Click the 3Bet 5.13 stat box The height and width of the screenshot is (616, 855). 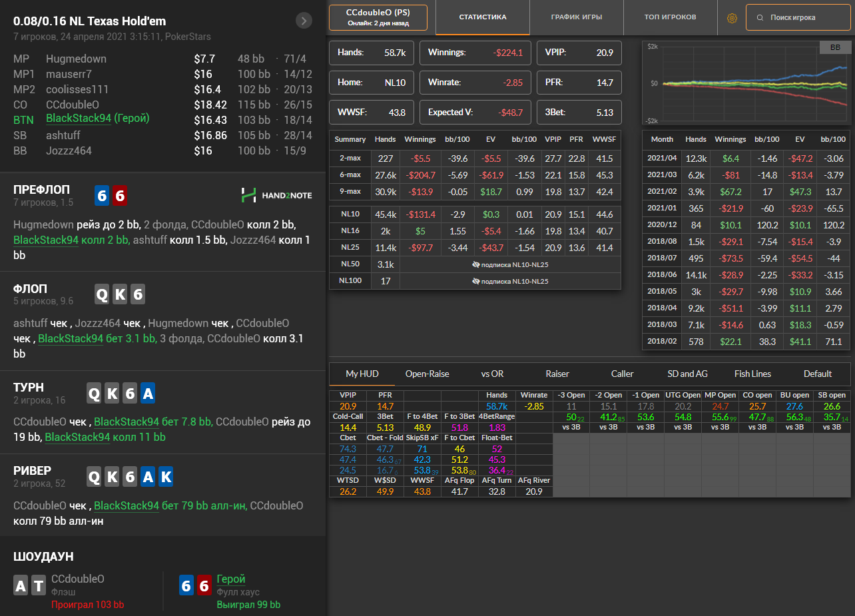pos(579,113)
